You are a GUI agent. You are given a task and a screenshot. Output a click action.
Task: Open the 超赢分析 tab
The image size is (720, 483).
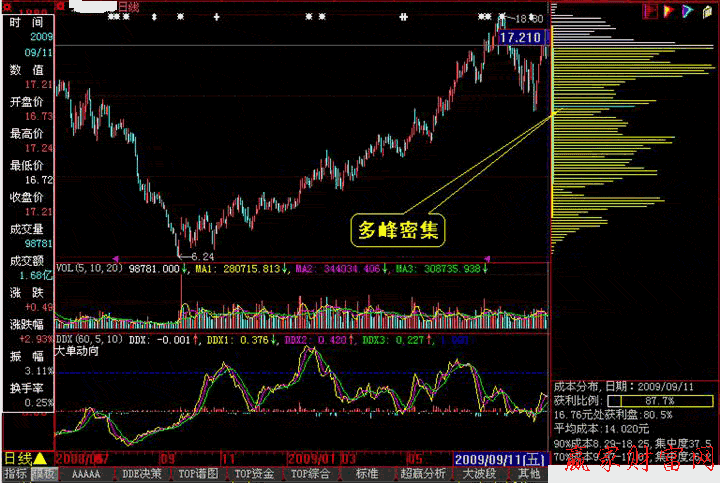(423, 473)
